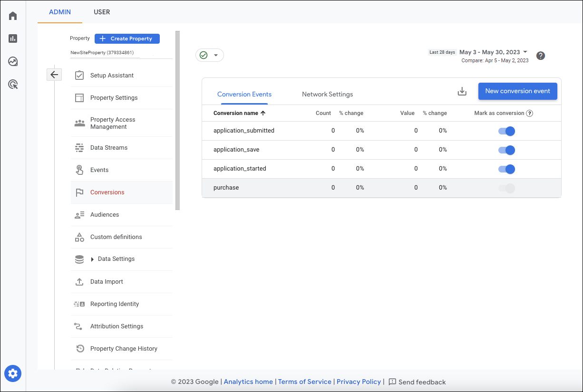Click Create Property button

coord(127,38)
